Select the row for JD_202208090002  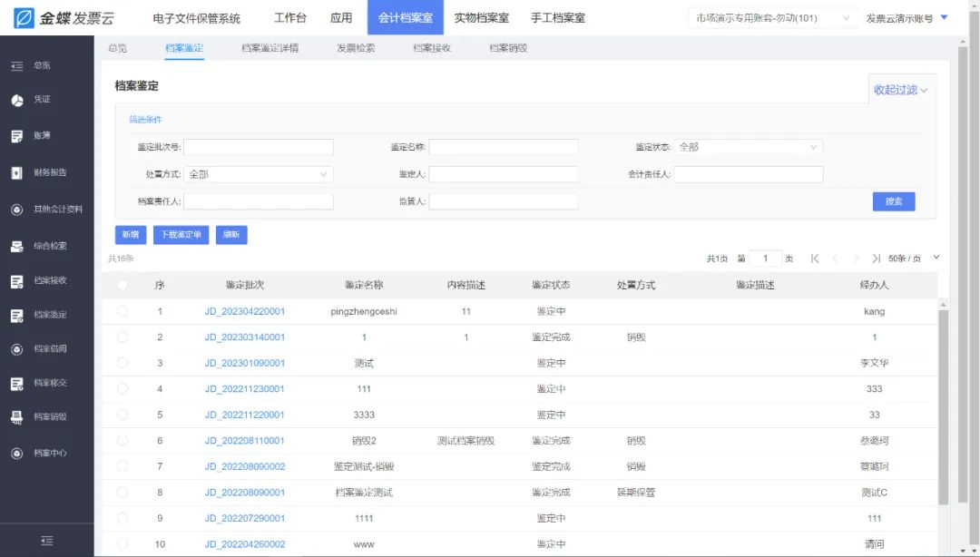click(x=122, y=466)
